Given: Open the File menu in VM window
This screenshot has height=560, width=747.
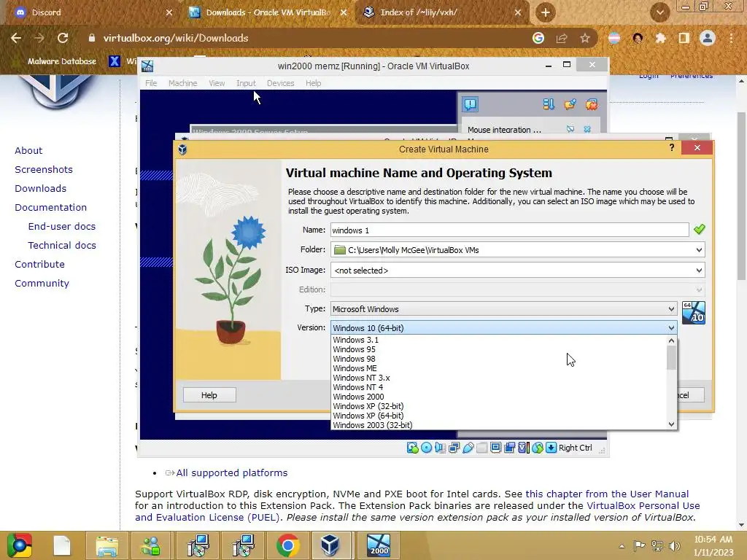Looking at the screenshot, I should tap(151, 83).
